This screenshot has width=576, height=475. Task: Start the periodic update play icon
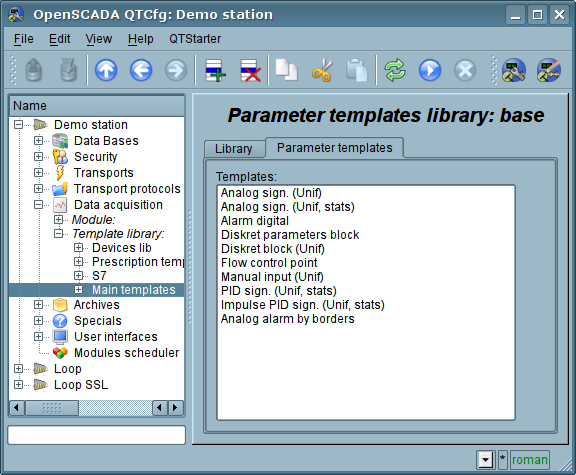coord(430,70)
